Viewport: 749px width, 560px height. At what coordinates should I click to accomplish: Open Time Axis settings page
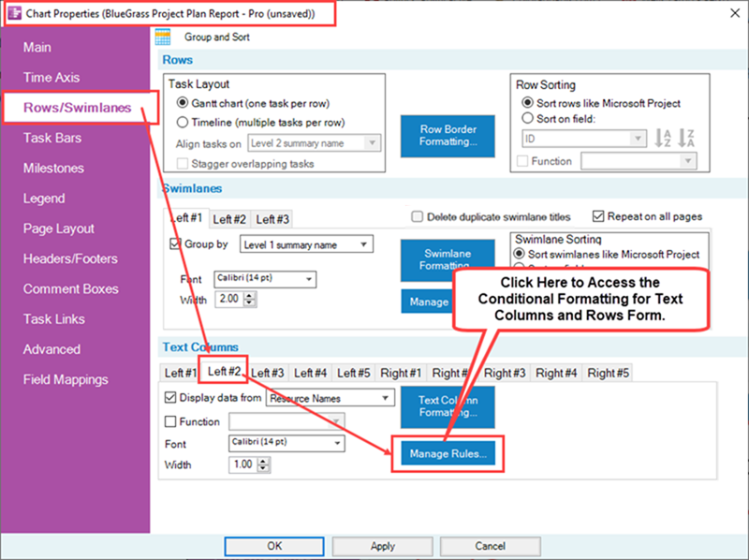(x=51, y=78)
